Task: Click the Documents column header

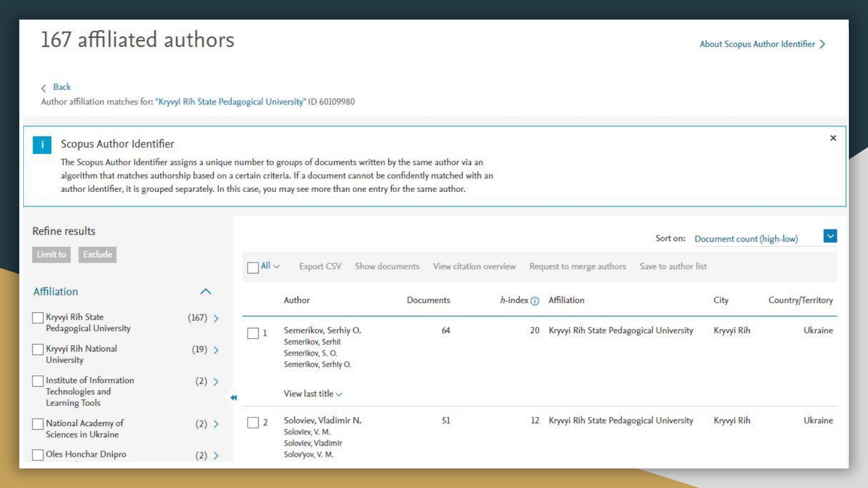Action: [x=428, y=300]
